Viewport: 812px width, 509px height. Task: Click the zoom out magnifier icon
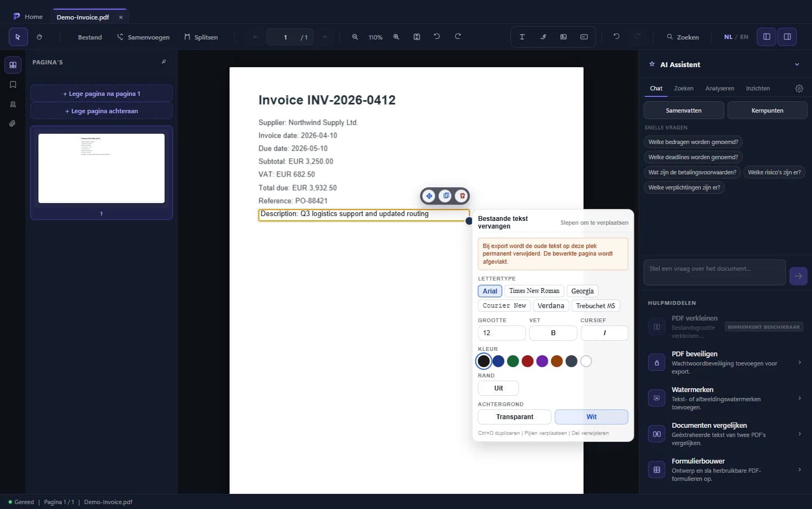tap(355, 37)
